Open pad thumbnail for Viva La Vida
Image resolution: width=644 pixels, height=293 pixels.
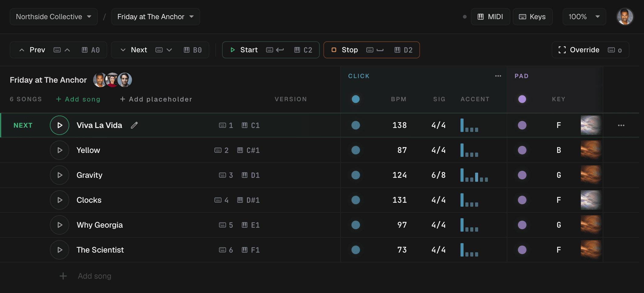pos(591,125)
